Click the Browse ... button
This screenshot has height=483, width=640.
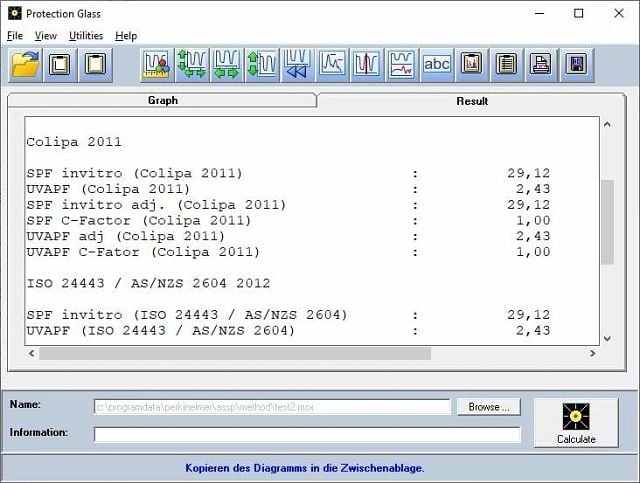pos(489,407)
